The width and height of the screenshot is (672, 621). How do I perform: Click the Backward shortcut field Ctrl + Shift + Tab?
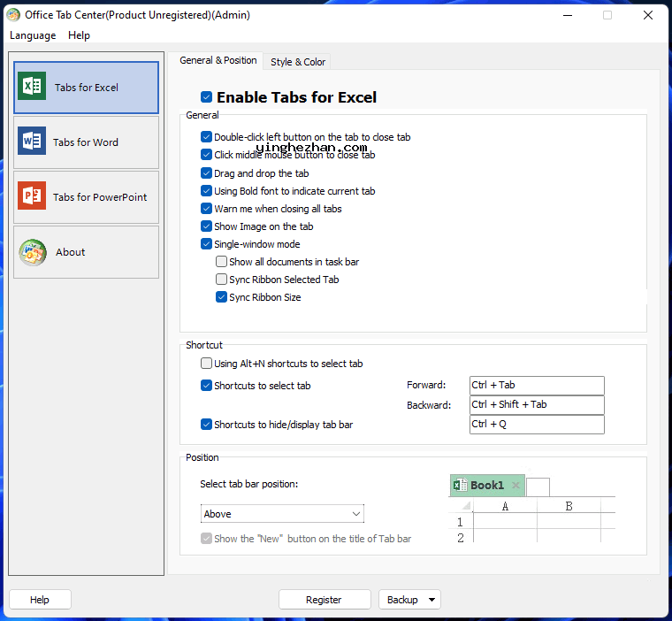point(537,404)
